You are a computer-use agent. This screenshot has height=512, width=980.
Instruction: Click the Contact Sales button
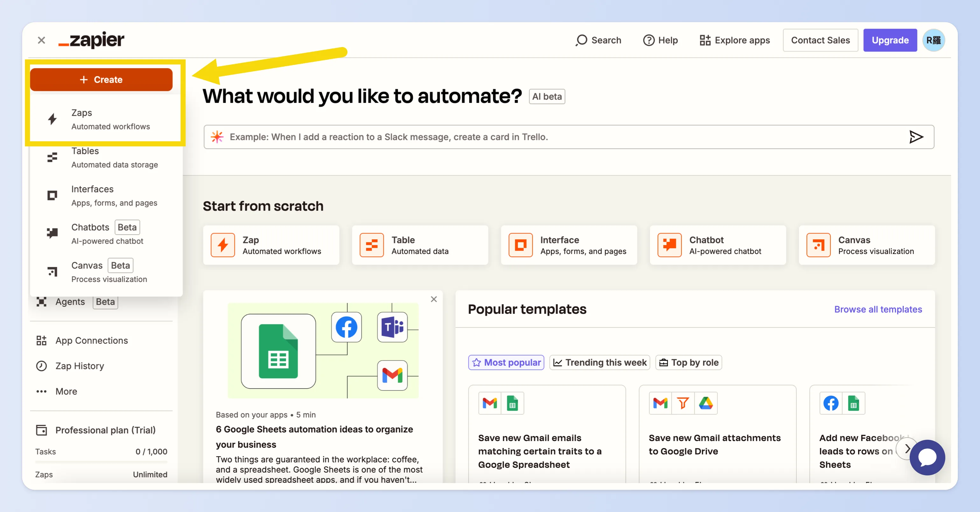[820, 40]
